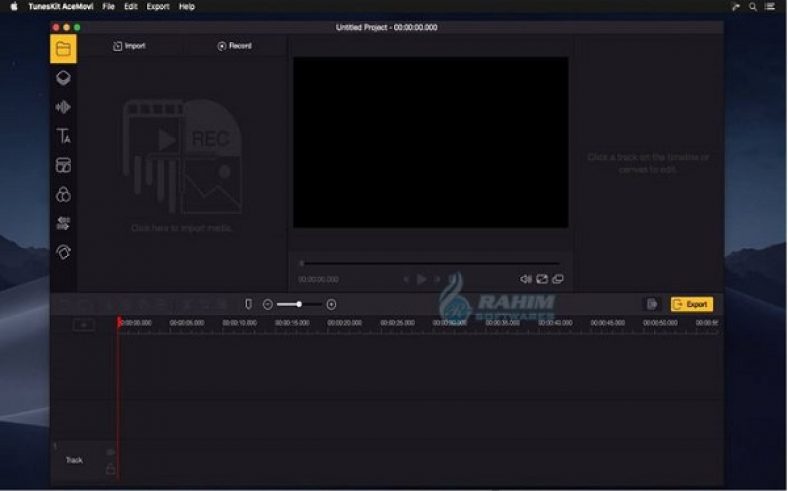Screen dimensions: 788x491
Task: Open the Animations panel icon
Action: tap(63, 252)
